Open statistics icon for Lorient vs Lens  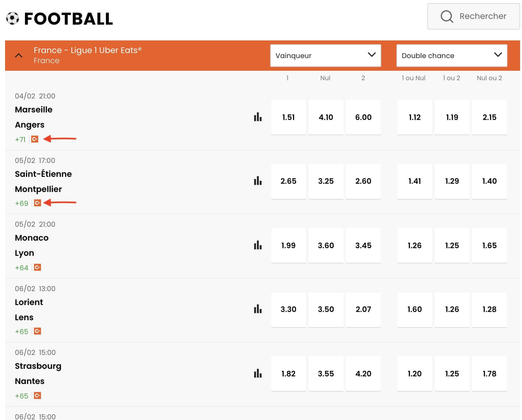(x=258, y=309)
